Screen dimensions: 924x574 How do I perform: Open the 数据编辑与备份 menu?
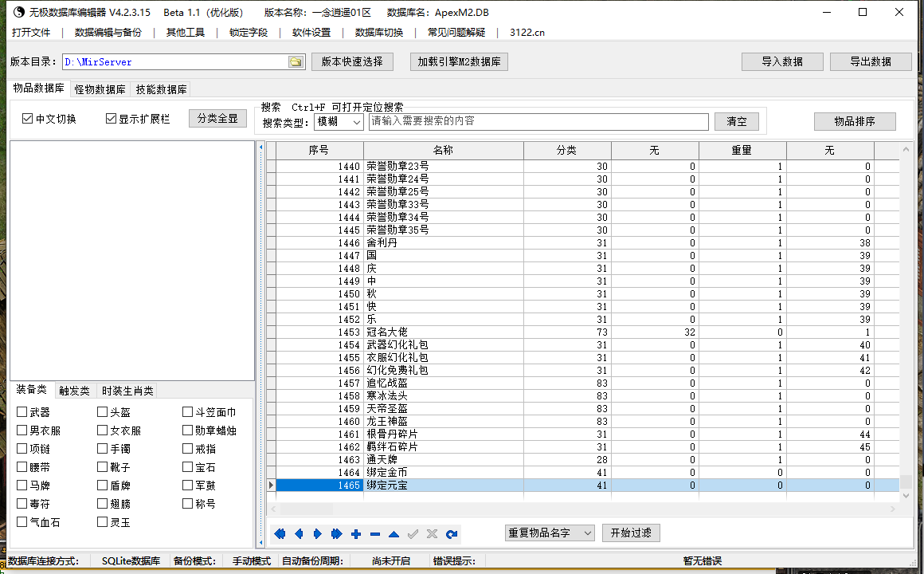click(108, 33)
